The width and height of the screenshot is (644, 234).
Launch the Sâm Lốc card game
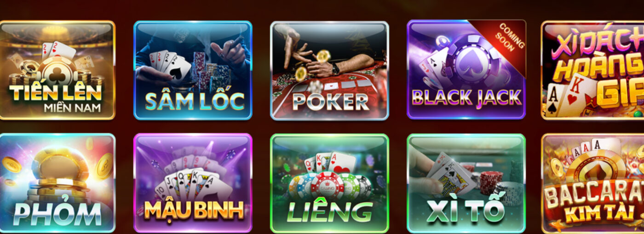(193, 70)
